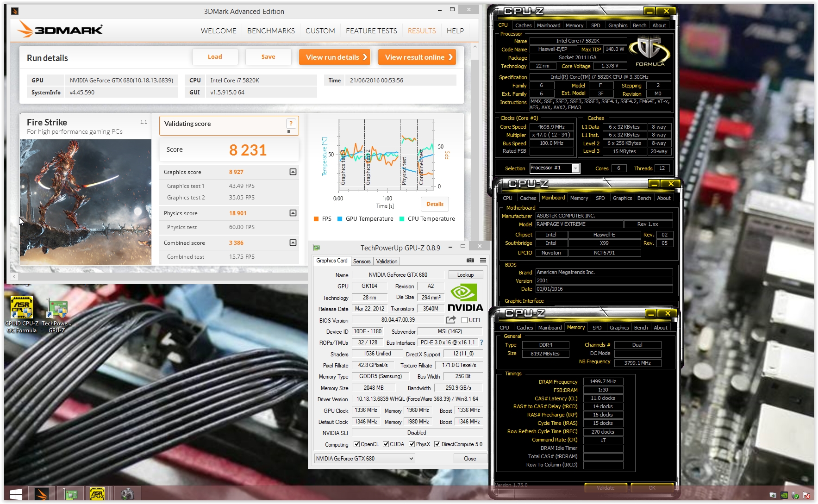The height and width of the screenshot is (504, 818).
Task: Go to the BENCHMARKS tab
Action: (x=271, y=31)
